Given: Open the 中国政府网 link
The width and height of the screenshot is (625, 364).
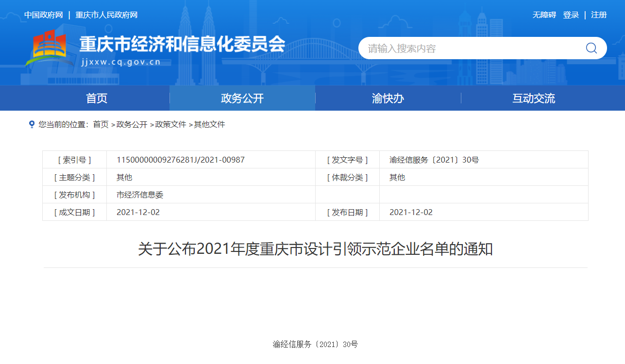Looking at the screenshot, I should [44, 15].
